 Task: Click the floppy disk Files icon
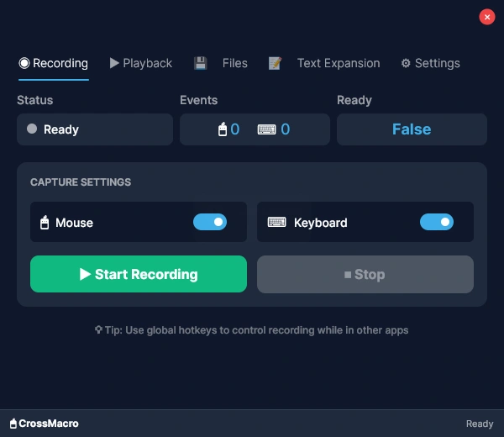tap(200, 63)
